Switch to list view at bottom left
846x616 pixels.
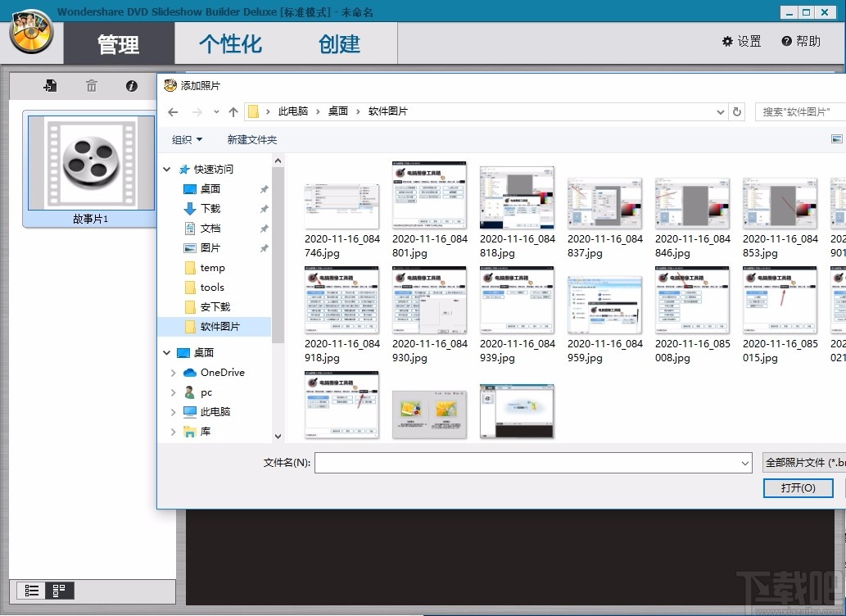[x=33, y=591]
